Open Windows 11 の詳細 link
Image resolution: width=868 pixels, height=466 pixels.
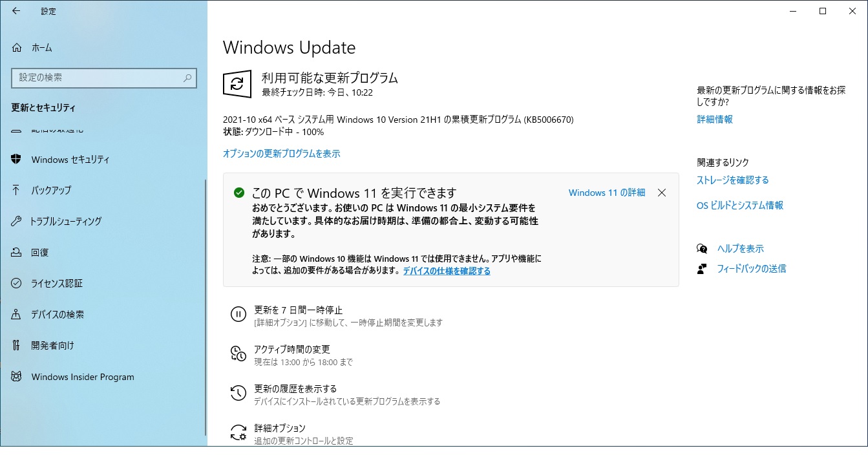(607, 193)
